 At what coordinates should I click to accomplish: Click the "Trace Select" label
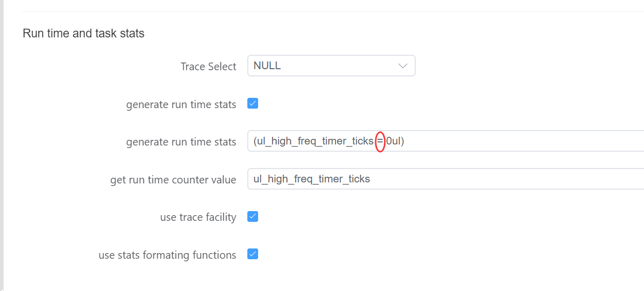click(208, 67)
